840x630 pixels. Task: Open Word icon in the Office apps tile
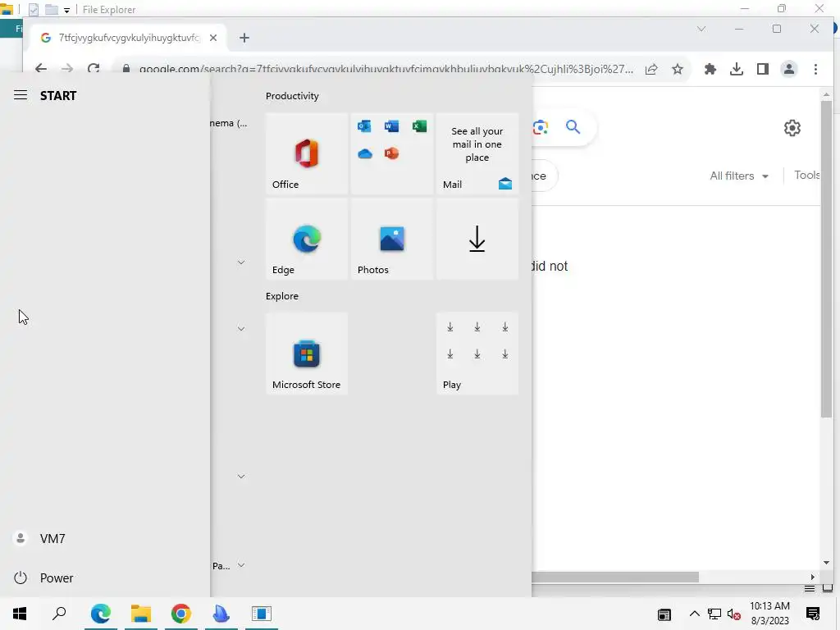391,126
